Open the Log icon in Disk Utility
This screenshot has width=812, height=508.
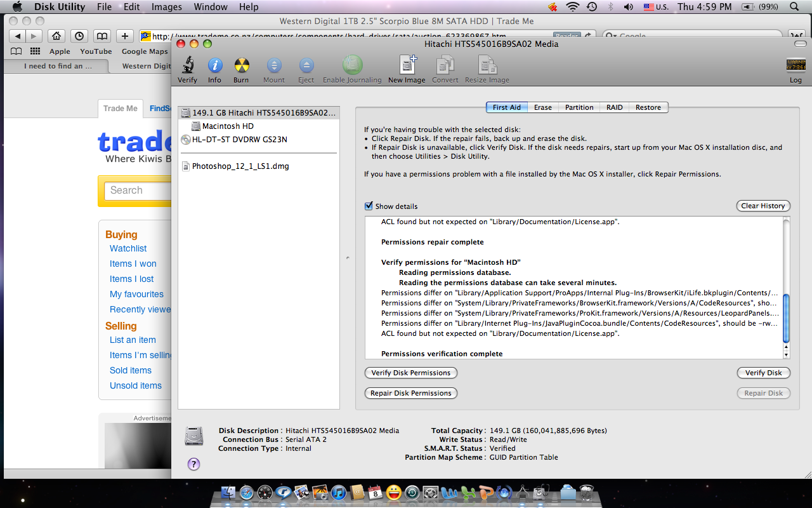tap(796, 65)
